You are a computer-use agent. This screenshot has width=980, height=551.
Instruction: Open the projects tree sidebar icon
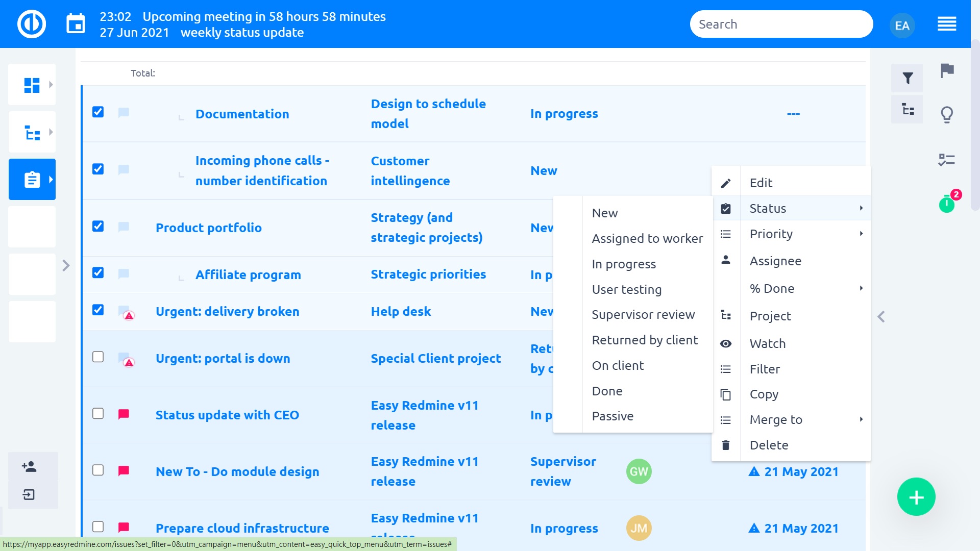(32, 133)
